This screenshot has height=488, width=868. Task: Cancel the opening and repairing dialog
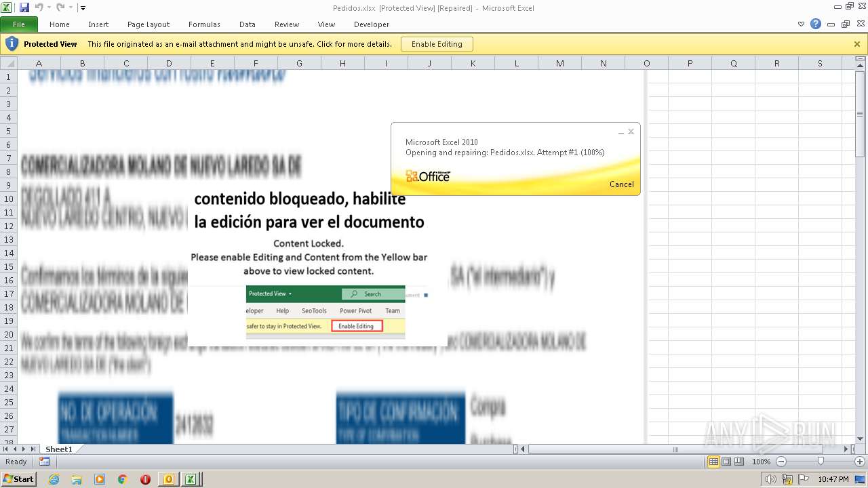click(622, 184)
